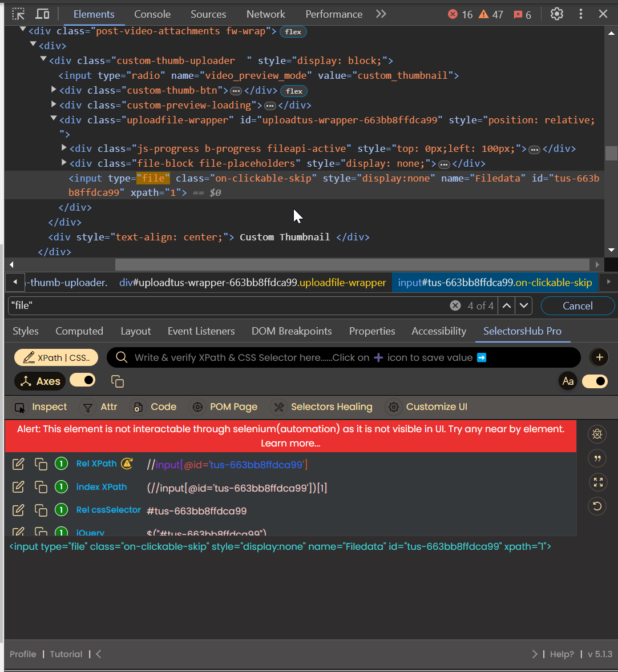
Task: Collapse the custom-thumb-uploader div node
Action: 43,59
